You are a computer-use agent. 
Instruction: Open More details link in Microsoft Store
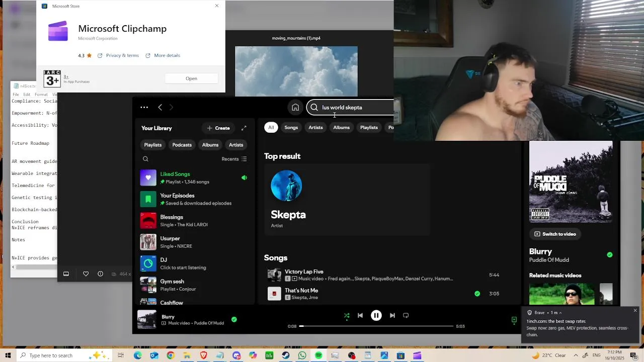click(167, 55)
